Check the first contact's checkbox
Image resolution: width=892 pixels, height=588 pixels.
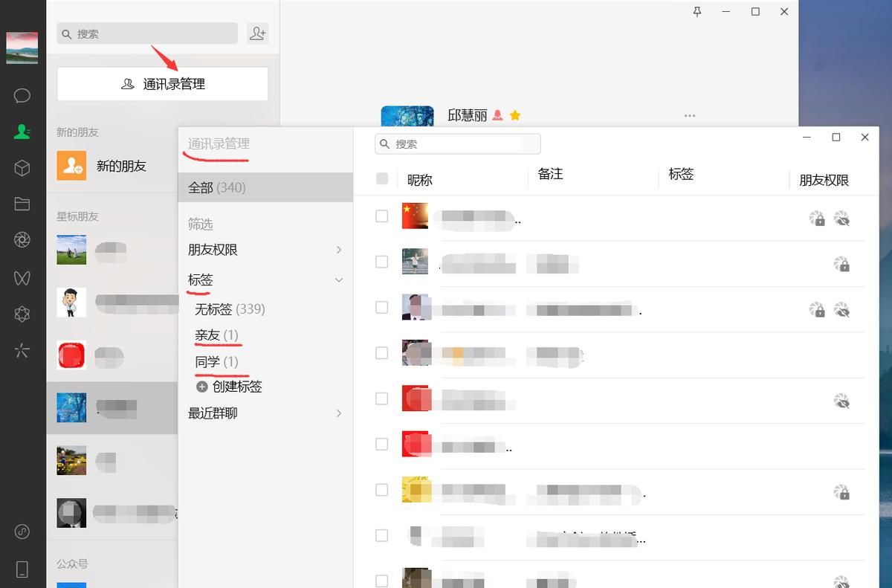[x=381, y=216]
